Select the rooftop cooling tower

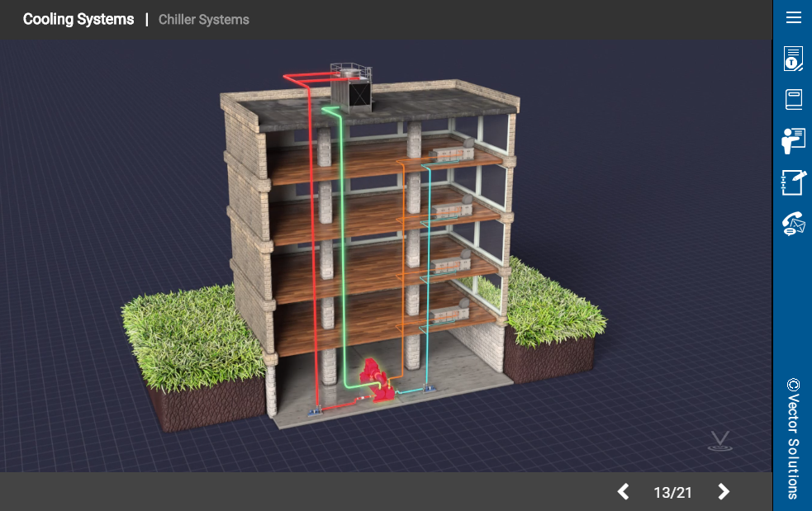coord(351,88)
